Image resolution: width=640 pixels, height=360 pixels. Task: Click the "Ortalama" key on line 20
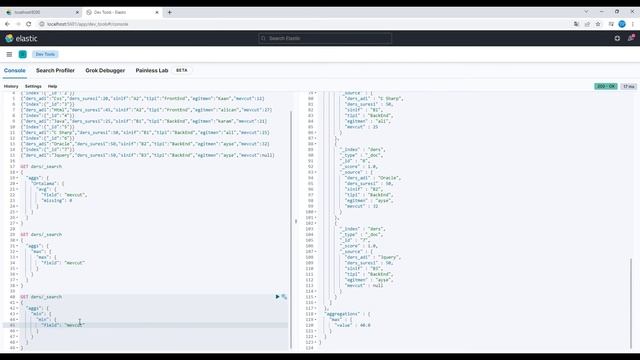point(43,184)
